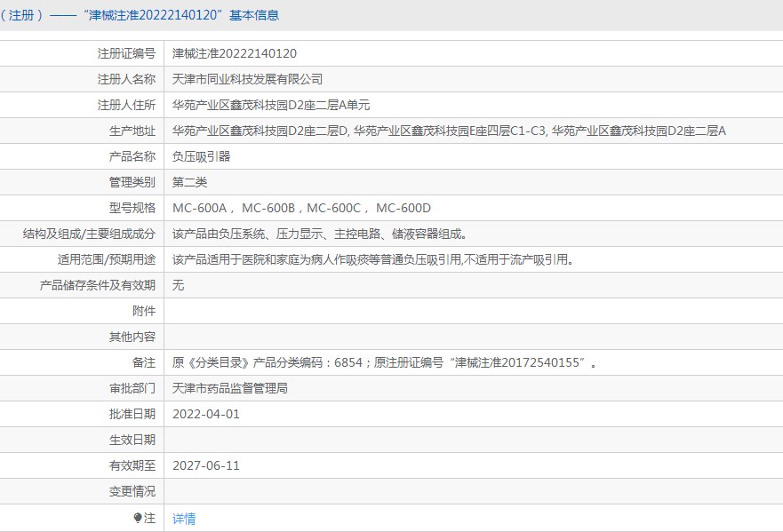The height and width of the screenshot is (532, 783).
Task: Click management category value 第二类
Action: coord(189,183)
